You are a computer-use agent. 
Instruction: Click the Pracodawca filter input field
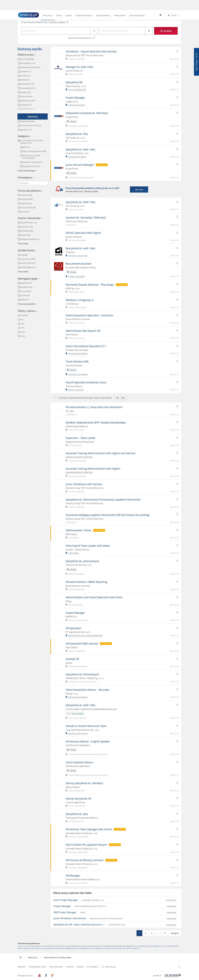33,183
